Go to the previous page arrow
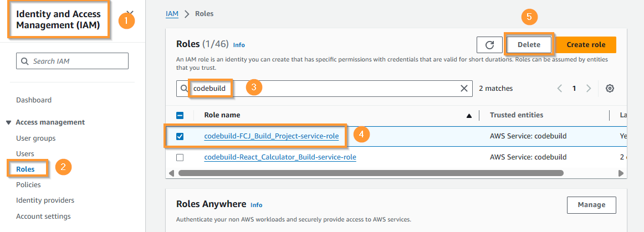Screen dimensions: 644x232 pos(560,88)
